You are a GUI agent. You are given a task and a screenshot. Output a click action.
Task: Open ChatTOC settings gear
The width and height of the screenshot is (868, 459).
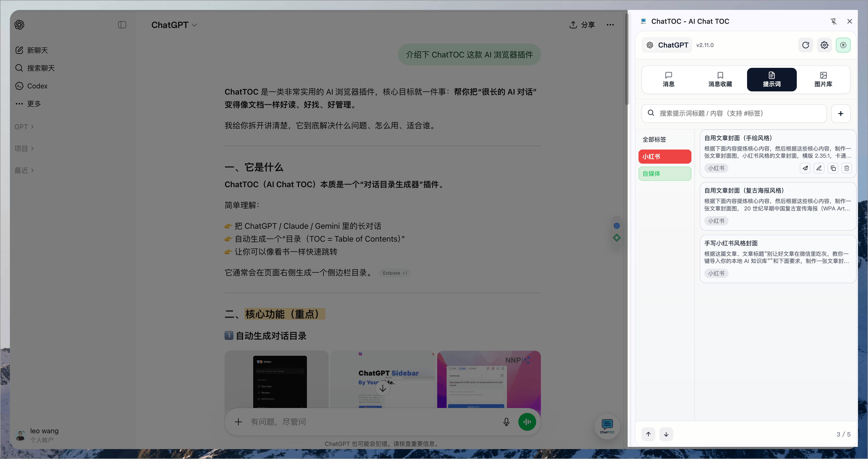(824, 45)
